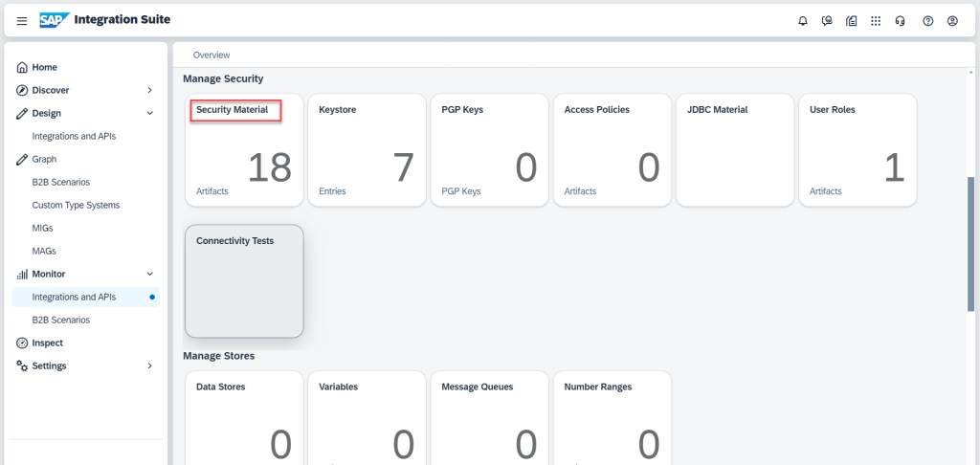
Task: Open the notifications bell
Action: point(803,20)
